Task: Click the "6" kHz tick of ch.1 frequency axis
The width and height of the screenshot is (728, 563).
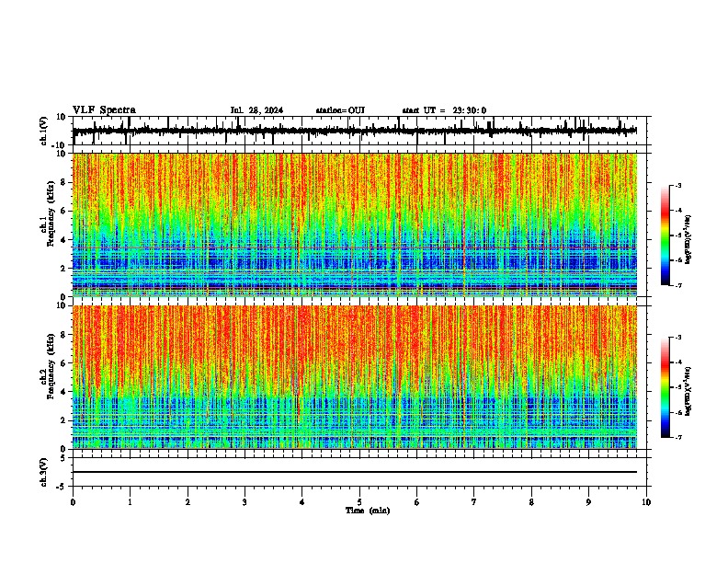Action: [63, 211]
